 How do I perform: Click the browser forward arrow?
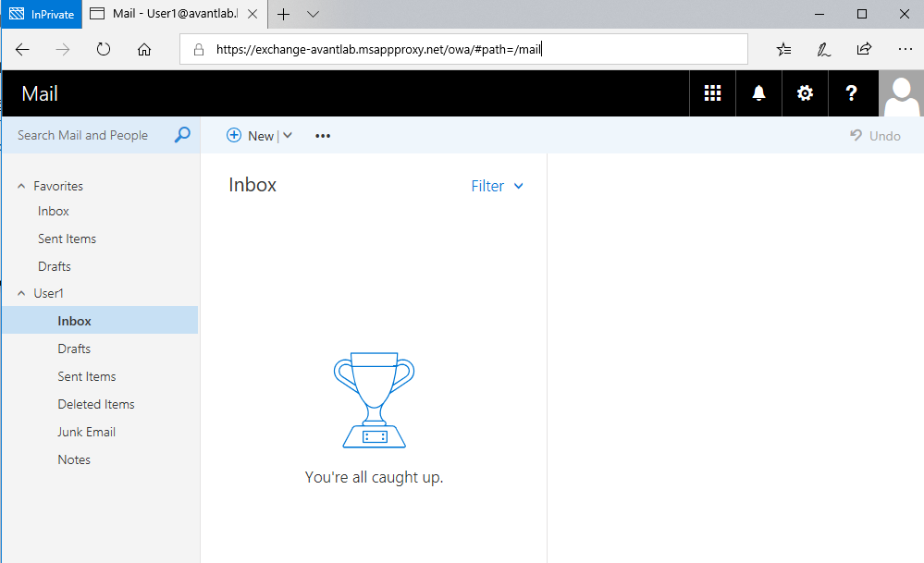(x=63, y=50)
